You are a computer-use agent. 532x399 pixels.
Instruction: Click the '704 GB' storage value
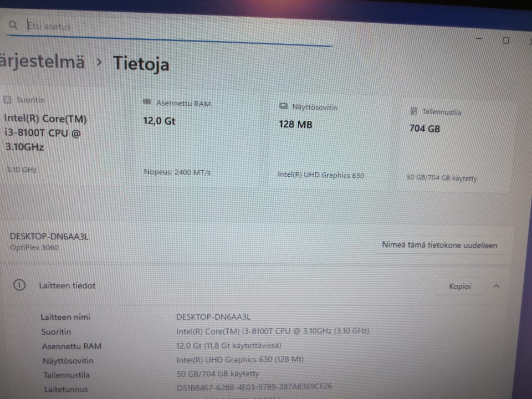425,128
